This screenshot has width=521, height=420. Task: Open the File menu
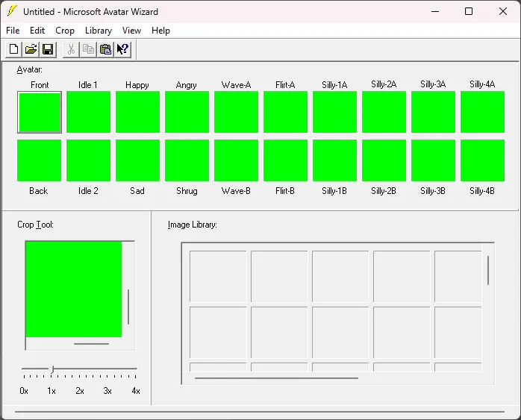[13, 31]
